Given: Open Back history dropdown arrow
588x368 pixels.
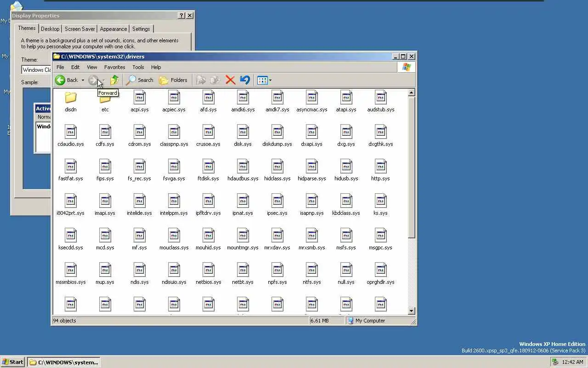Looking at the screenshot, I should (x=83, y=80).
